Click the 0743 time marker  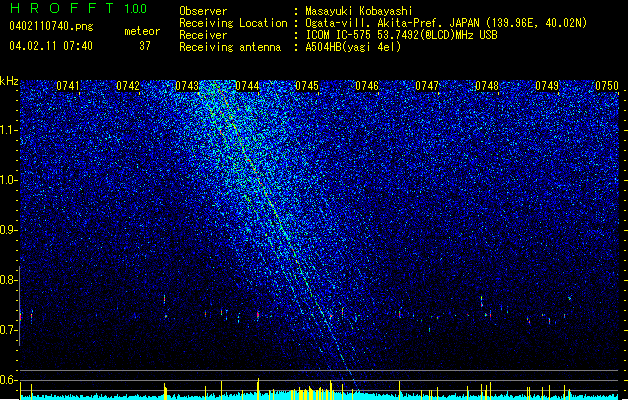tap(187, 86)
